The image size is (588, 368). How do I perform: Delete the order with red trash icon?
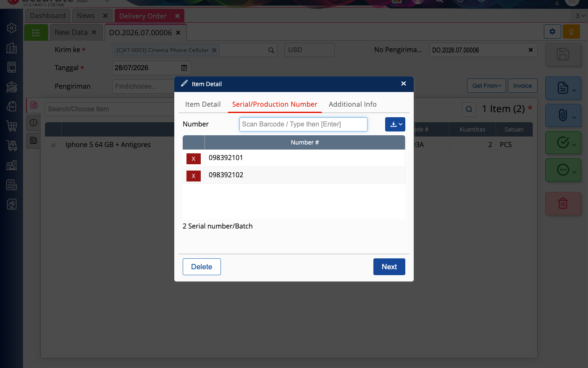tap(563, 203)
